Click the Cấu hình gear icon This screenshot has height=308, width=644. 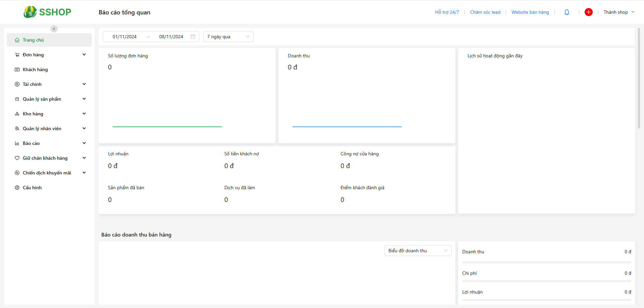point(17,188)
